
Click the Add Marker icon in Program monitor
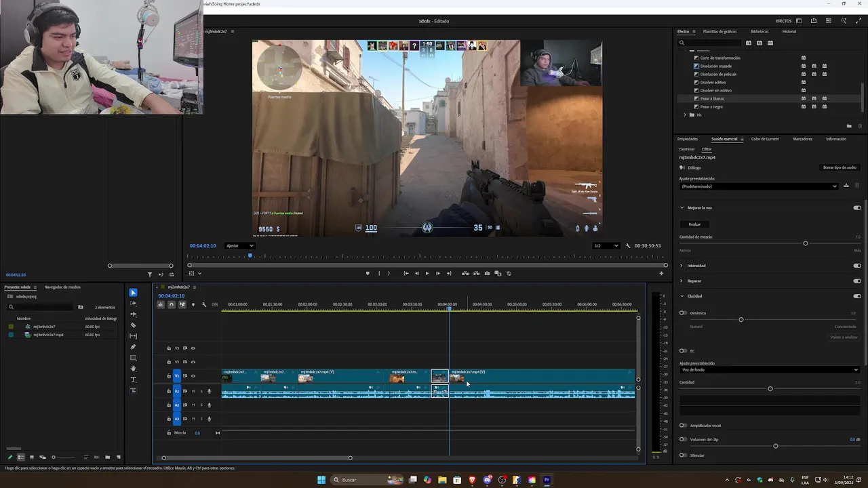tap(368, 273)
